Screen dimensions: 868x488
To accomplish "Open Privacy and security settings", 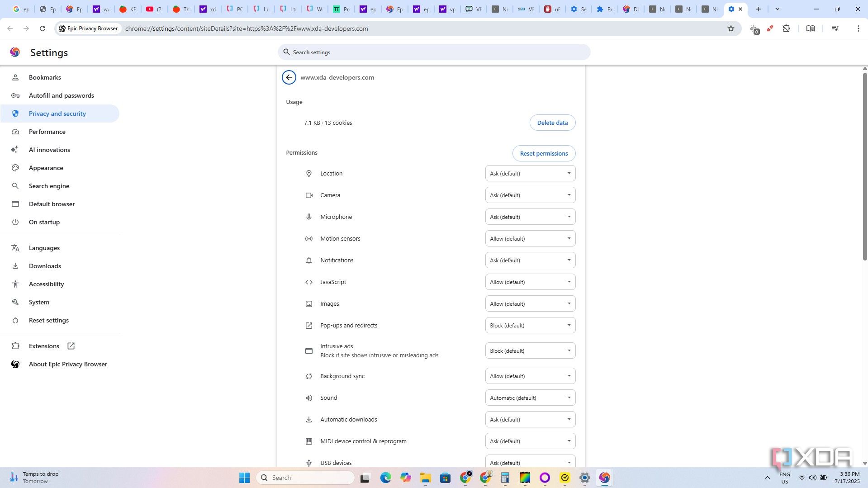I will [60, 114].
